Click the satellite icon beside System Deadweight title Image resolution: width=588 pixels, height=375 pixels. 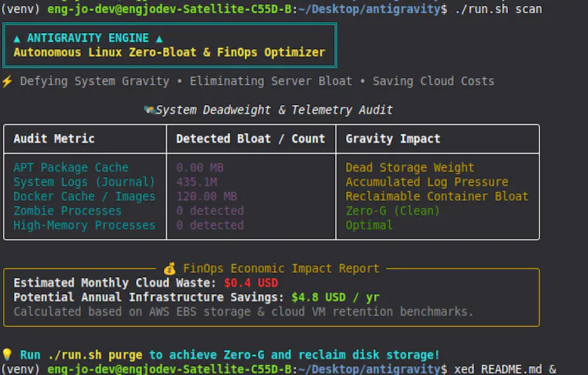tap(150, 110)
